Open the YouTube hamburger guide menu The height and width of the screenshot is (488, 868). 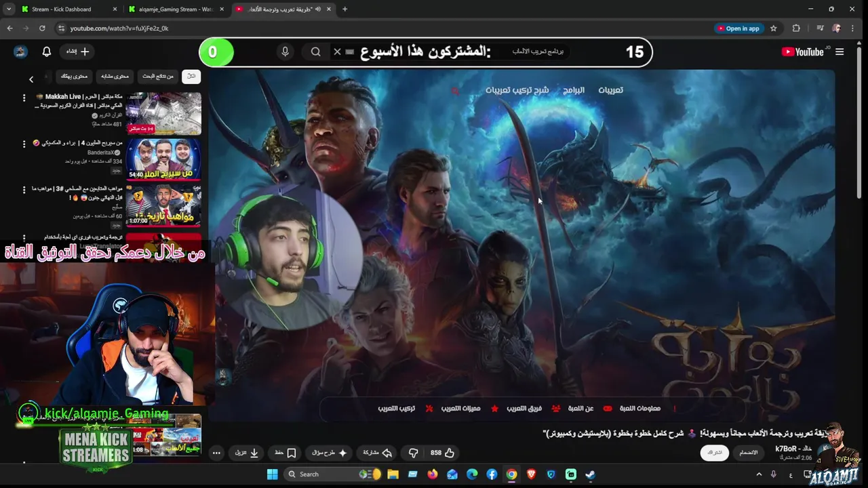(840, 52)
